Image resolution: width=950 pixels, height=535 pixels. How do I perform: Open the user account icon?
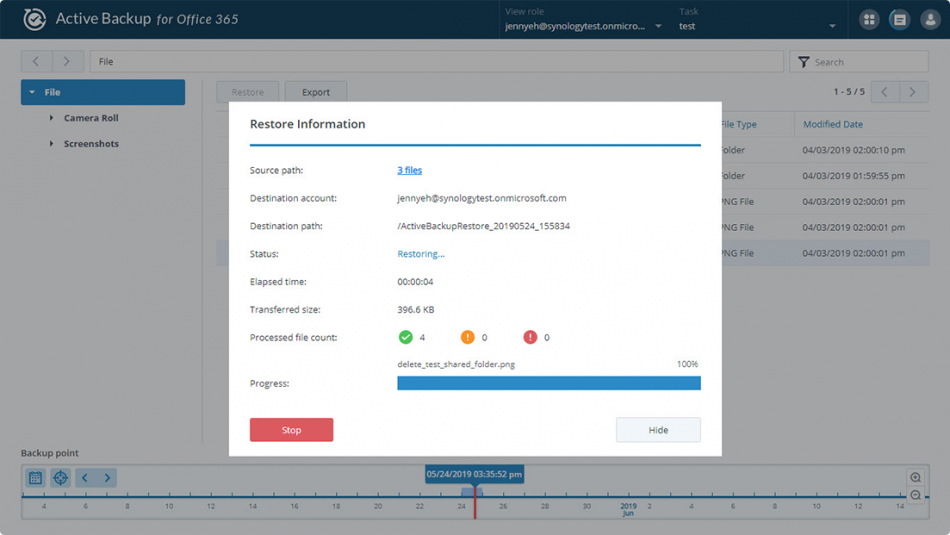point(930,19)
